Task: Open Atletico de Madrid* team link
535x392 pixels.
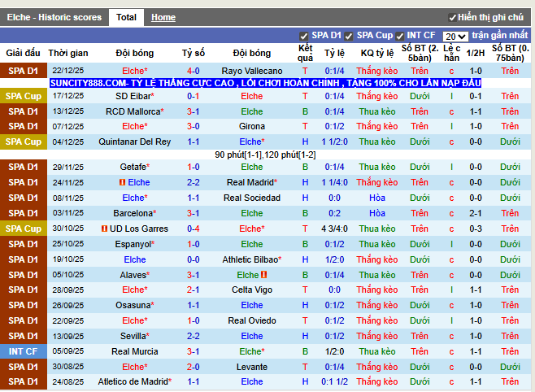Action: coord(135,381)
